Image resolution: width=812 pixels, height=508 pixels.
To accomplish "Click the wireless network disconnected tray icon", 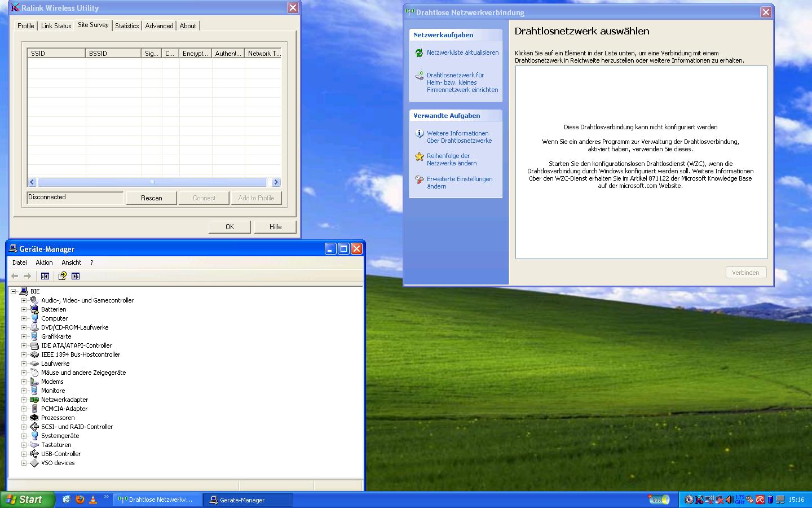I will pos(709,500).
